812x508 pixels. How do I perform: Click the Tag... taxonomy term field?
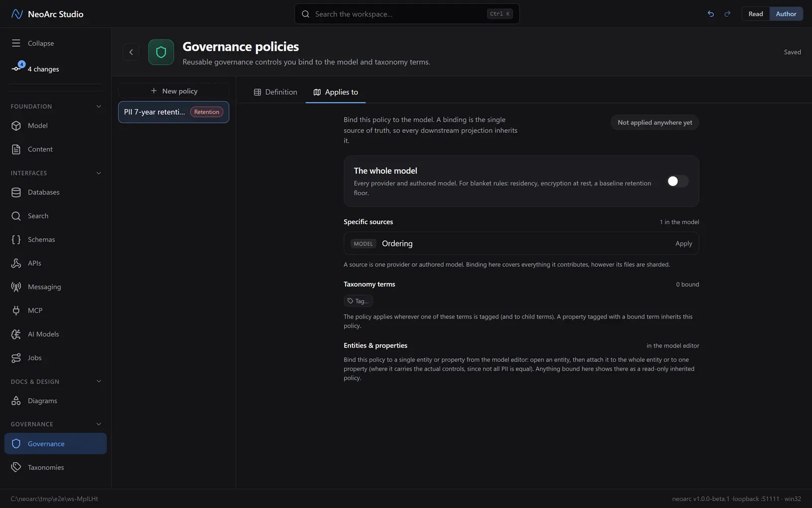pyautogui.click(x=358, y=301)
